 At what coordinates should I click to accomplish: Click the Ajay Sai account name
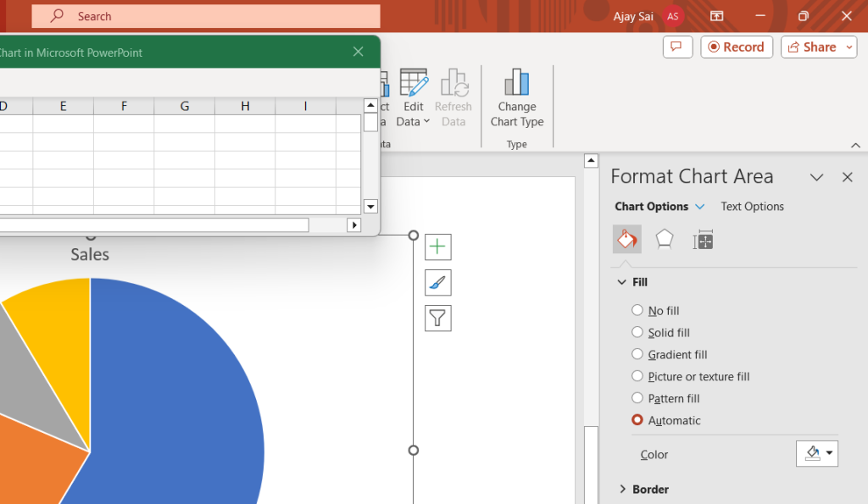(632, 17)
